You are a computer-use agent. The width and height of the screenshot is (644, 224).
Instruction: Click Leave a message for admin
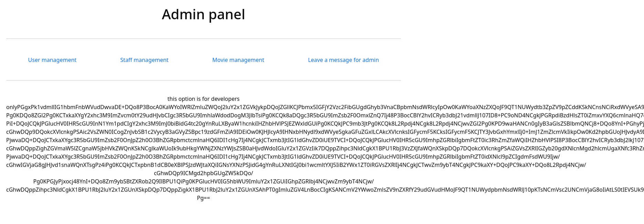click(343, 60)
